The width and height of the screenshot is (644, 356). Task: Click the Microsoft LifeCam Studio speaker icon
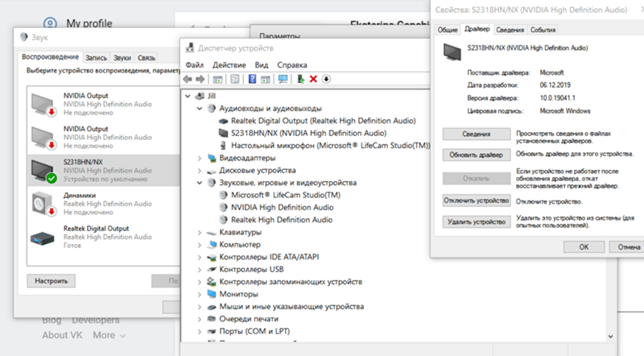tap(224, 195)
